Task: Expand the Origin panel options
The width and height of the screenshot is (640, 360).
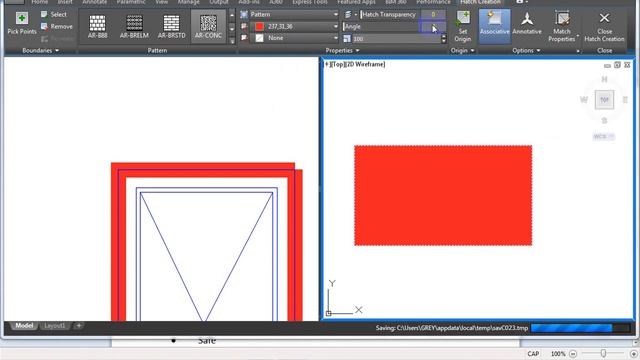Action: (x=463, y=50)
